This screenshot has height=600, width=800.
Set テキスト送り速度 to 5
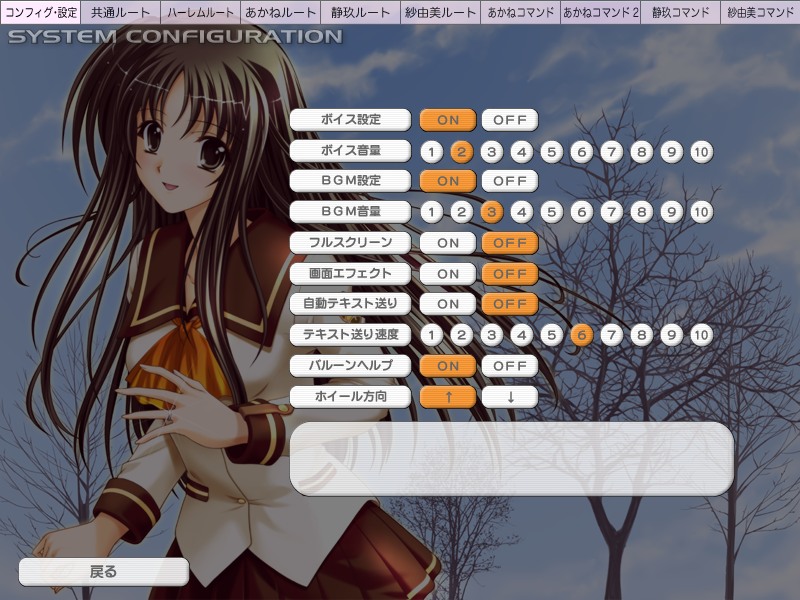[x=552, y=335]
